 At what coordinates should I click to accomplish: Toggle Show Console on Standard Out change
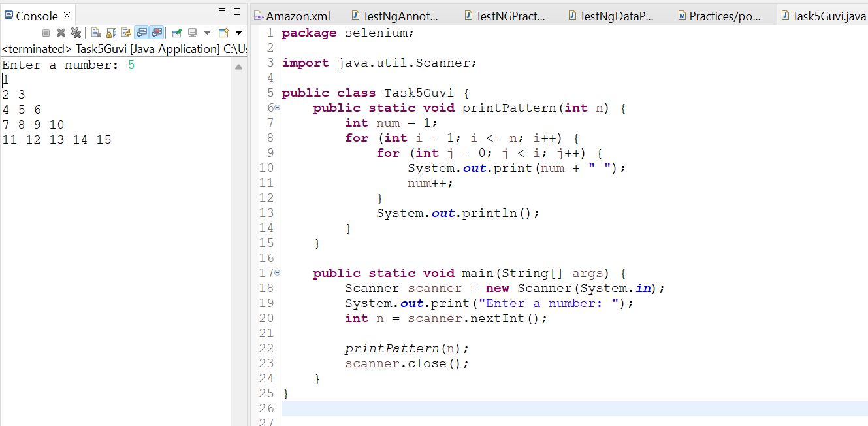142,33
